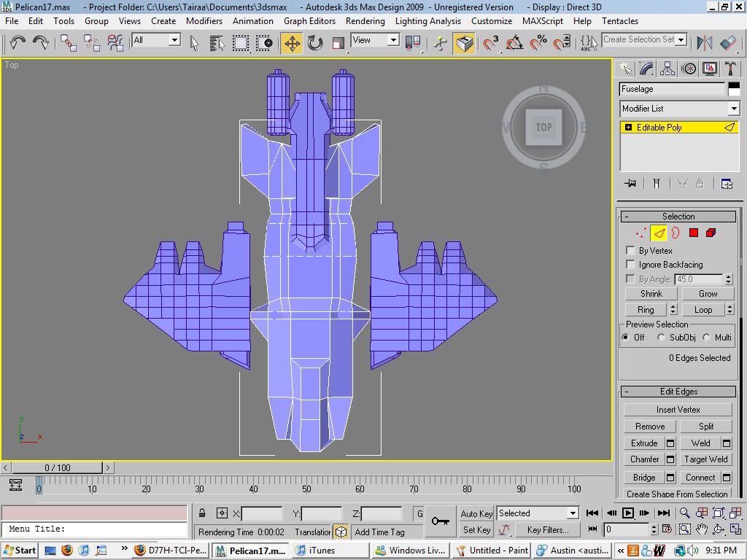
Task: Open the Modifiers menu
Action: [204, 21]
